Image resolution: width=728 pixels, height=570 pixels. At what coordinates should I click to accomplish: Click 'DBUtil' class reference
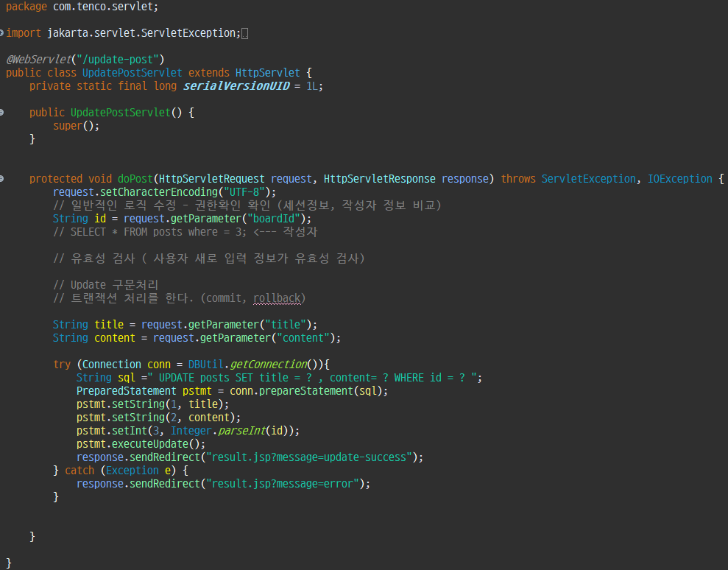click(205, 365)
